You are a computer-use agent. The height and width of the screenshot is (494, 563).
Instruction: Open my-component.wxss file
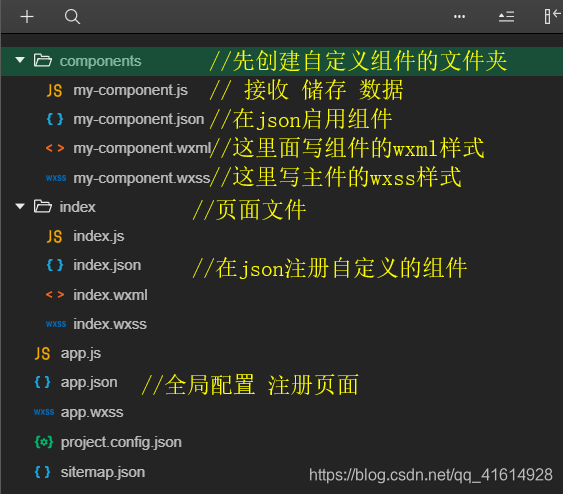point(142,178)
